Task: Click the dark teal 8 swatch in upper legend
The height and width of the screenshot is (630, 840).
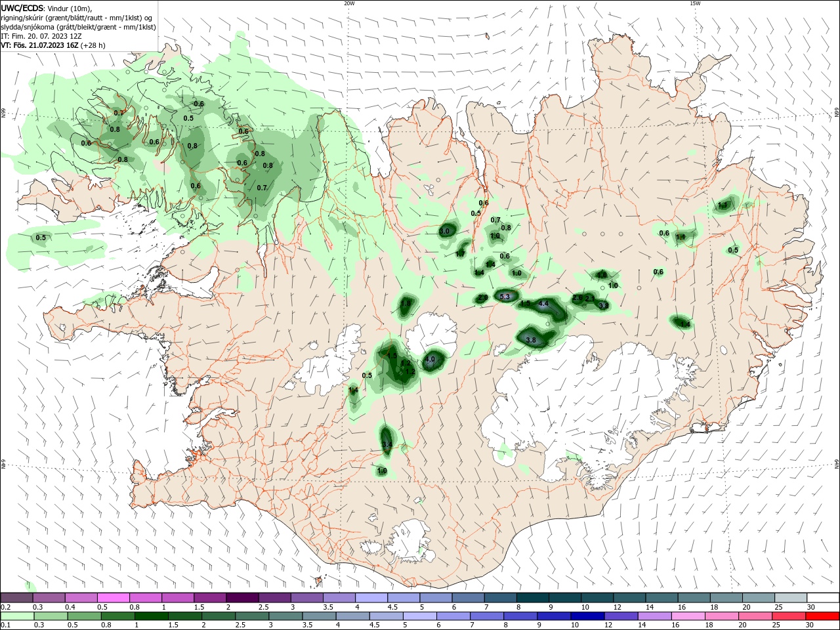Action: [x=532, y=598]
